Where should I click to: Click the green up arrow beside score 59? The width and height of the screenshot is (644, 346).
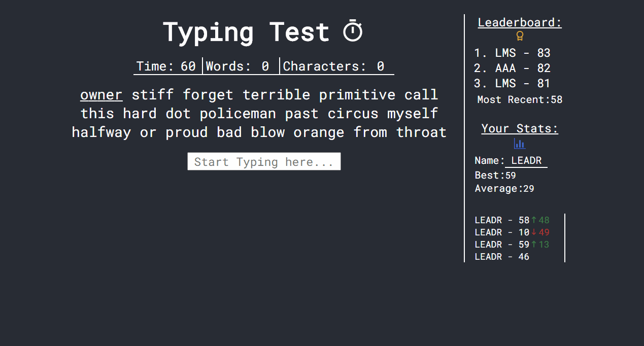point(535,244)
